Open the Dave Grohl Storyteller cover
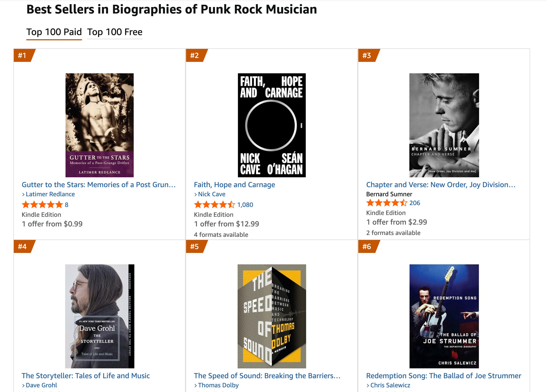Image resolution: width=547 pixels, height=392 pixels. pos(100,316)
